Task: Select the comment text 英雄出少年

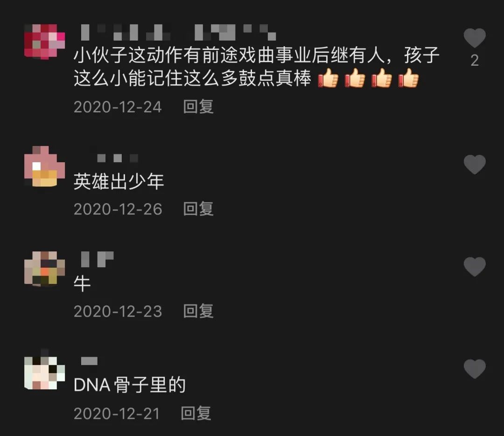Action: (x=119, y=181)
